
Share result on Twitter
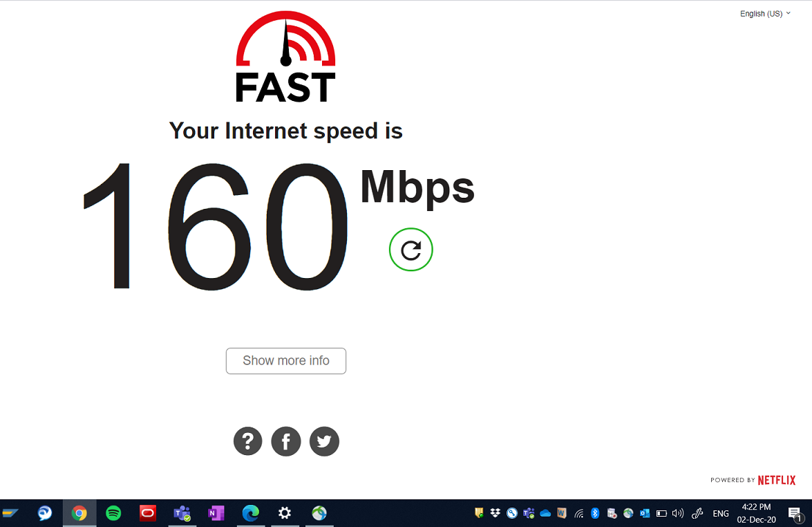324,441
